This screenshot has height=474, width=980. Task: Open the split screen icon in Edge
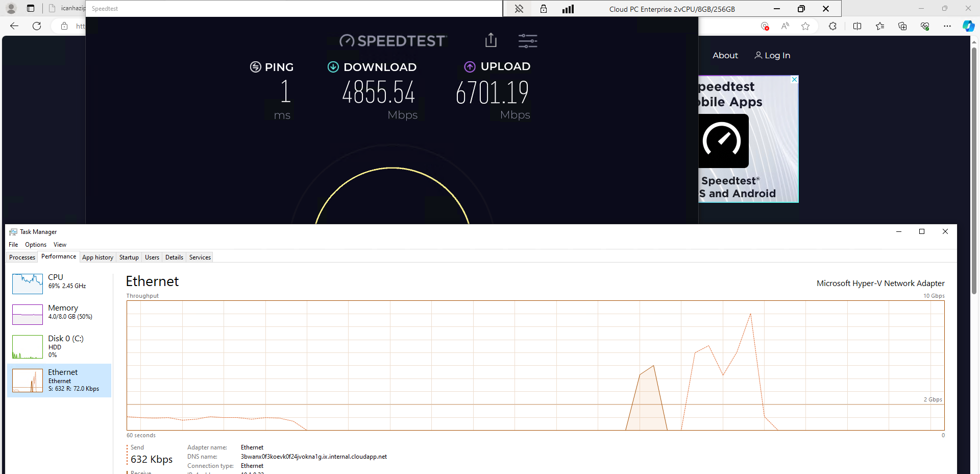[x=857, y=26]
